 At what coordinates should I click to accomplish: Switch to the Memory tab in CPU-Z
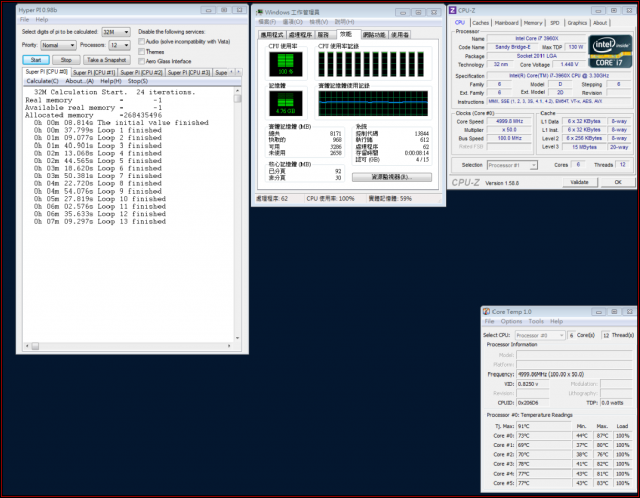533,23
